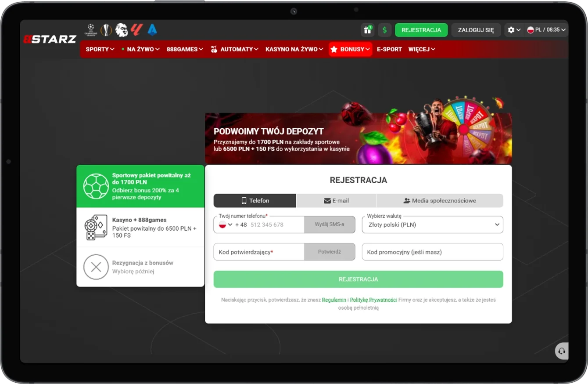
Task: Open the settings gear menu
Action: [514, 30]
